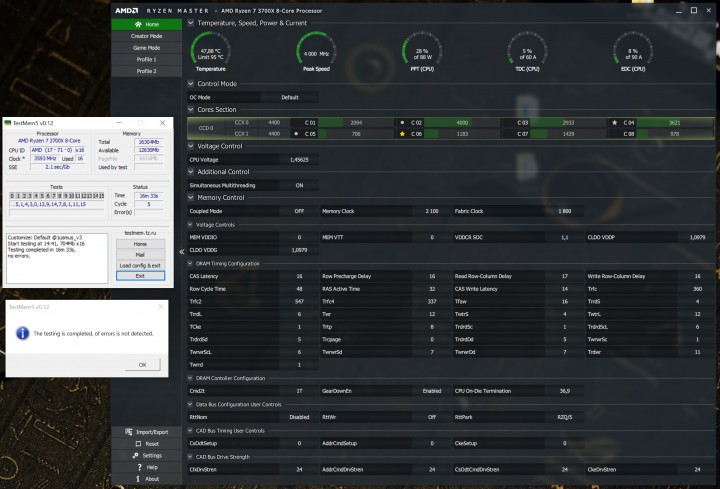Collapse the Control Mode section

191,84
